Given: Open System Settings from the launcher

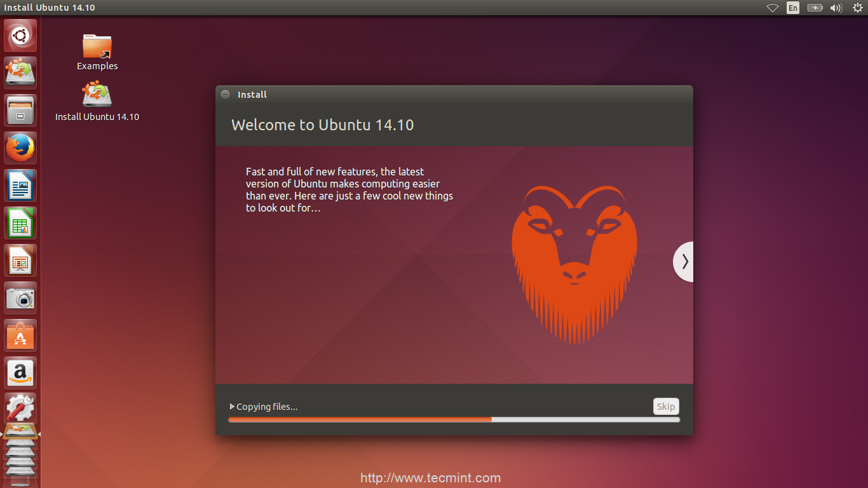Looking at the screenshot, I should [20, 409].
